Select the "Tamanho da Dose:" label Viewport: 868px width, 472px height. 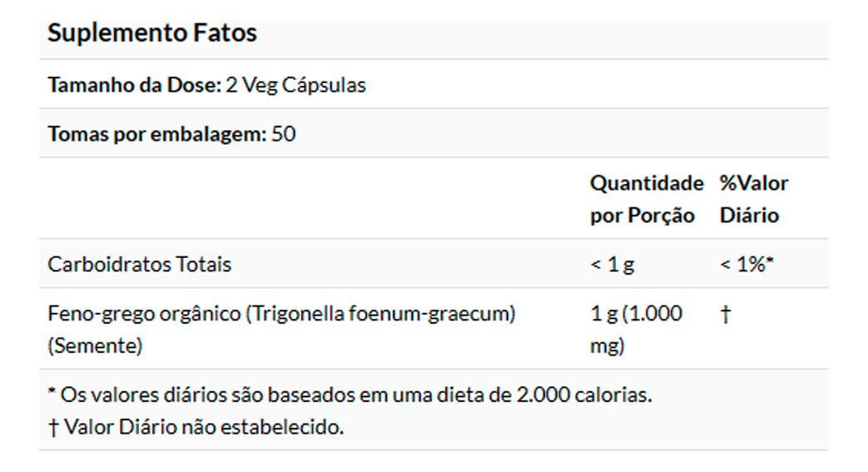tap(134, 85)
